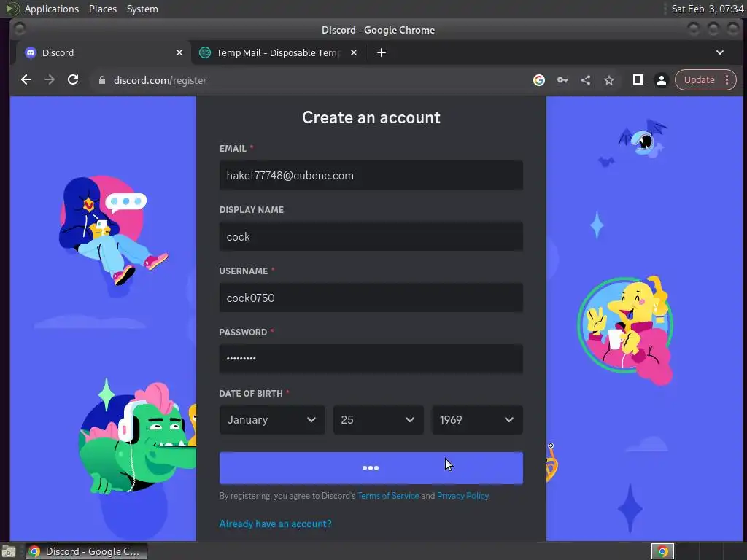Image resolution: width=747 pixels, height=560 pixels.
Task: Click the browser forward arrow
Action: [x=50, y=80]
